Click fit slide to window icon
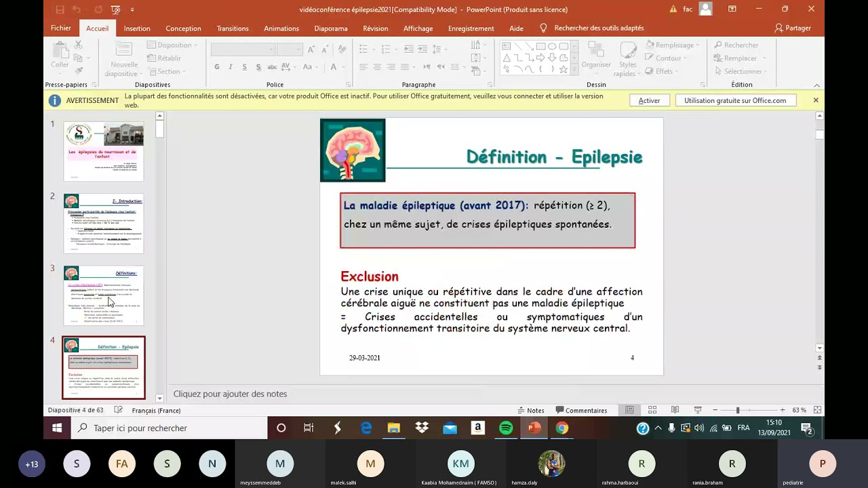This screenshot has width=868, height=488. click(817, 410)
